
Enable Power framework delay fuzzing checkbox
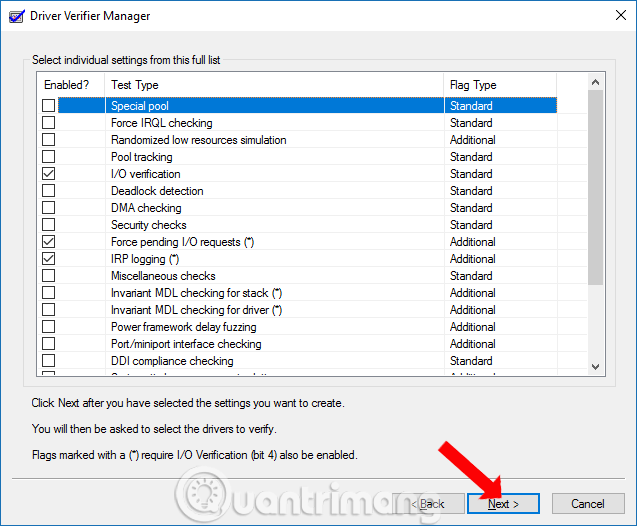(x=48, y=327)
